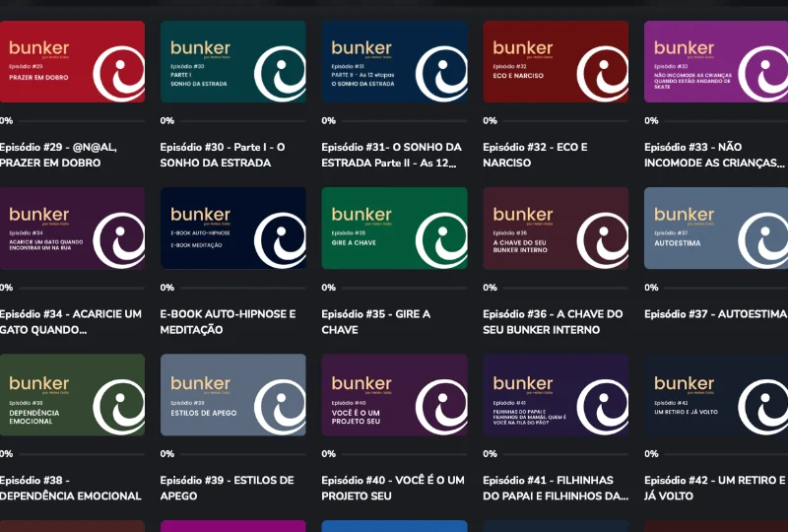
Task: Click the 'Episódio #36 - A Chave do seu Bunker Interno' title
Action: [x=553, y=321]
